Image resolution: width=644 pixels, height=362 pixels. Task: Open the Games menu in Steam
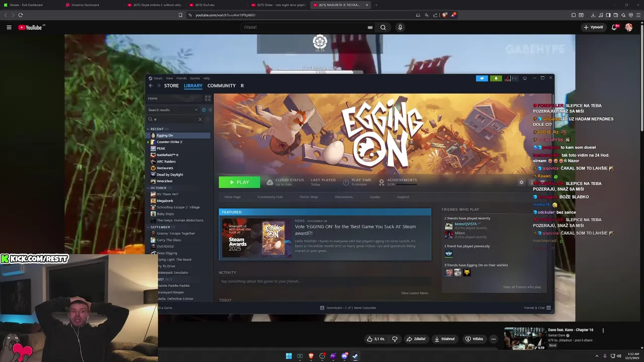tap(195, 78)
